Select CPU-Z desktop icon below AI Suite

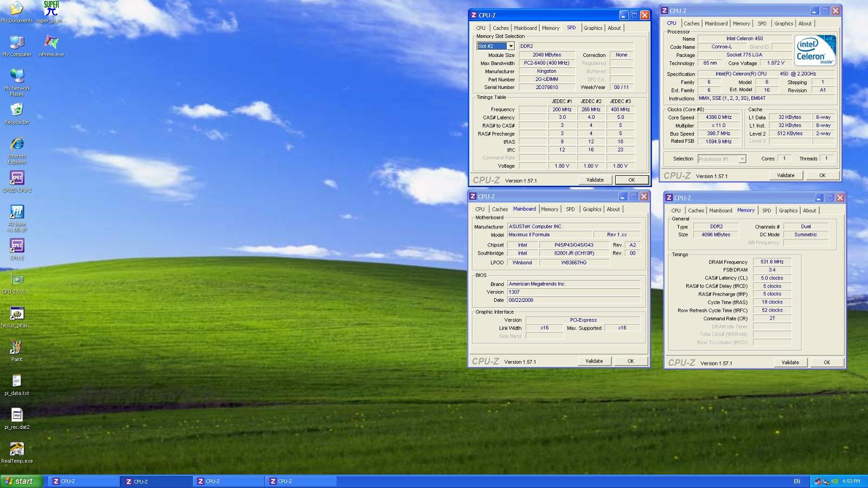point(17,250)
